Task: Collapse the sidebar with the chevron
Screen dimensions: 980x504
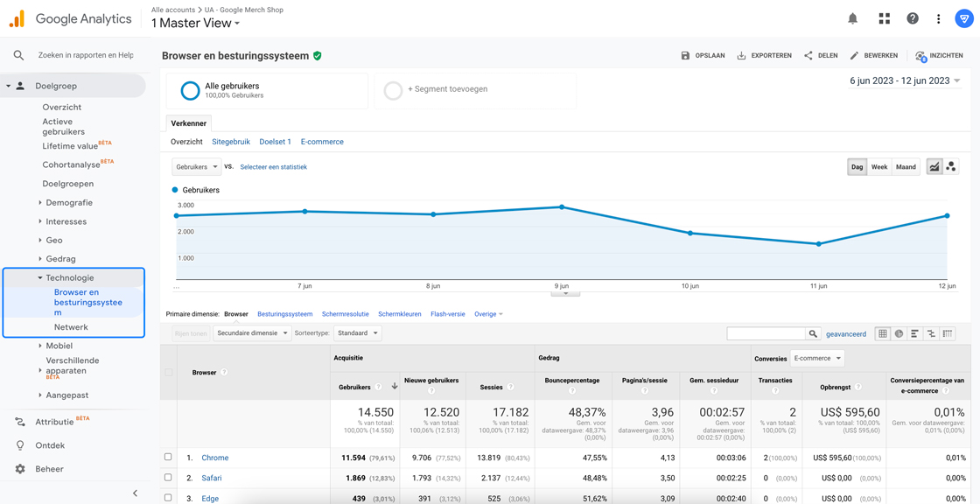Action: click(135, 493)
